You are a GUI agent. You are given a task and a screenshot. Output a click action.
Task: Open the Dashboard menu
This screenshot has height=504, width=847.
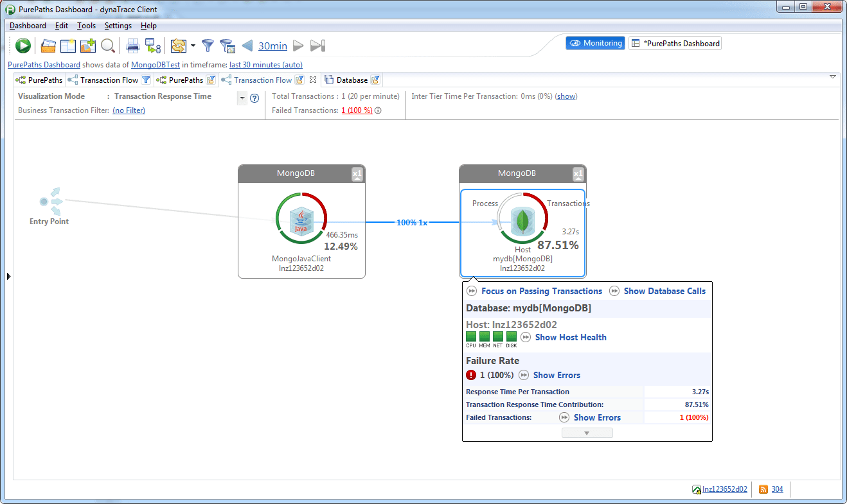(28, 26)
